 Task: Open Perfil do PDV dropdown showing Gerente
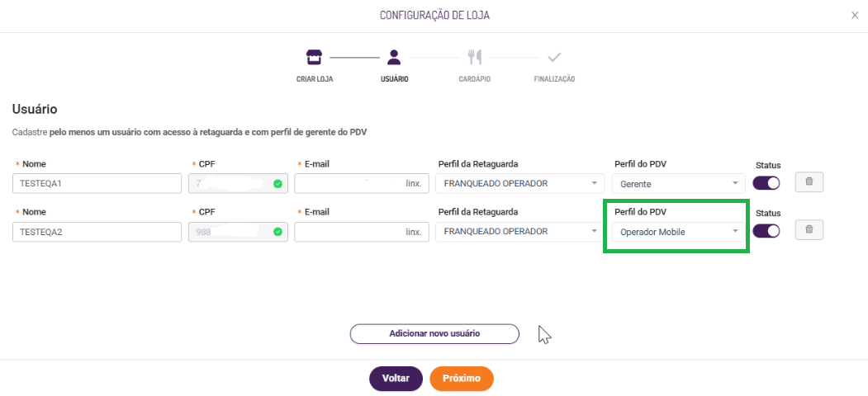click(679, 183)
